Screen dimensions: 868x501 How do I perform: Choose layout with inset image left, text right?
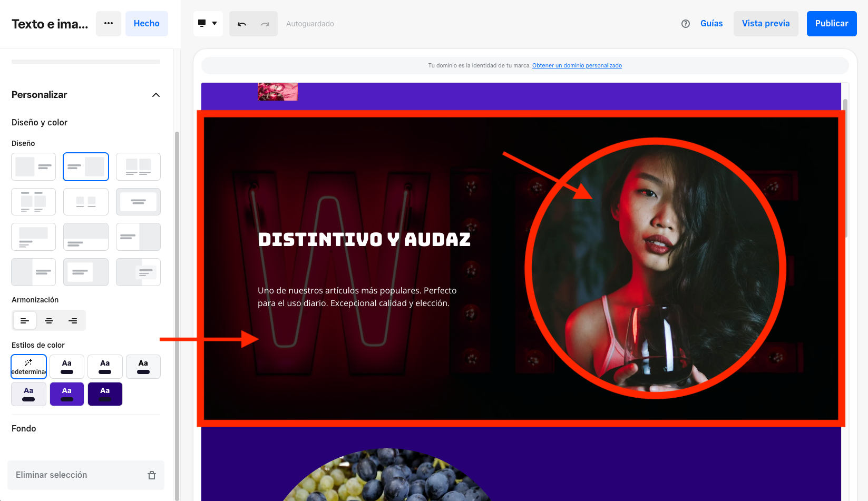33,166
